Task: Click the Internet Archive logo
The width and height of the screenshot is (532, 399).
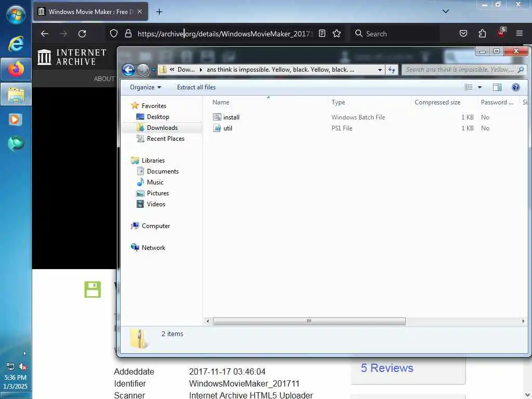Action: [x=72, y=57]
